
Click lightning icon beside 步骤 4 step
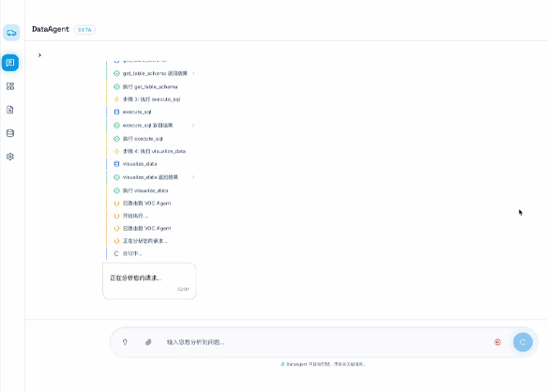point(116,151)
